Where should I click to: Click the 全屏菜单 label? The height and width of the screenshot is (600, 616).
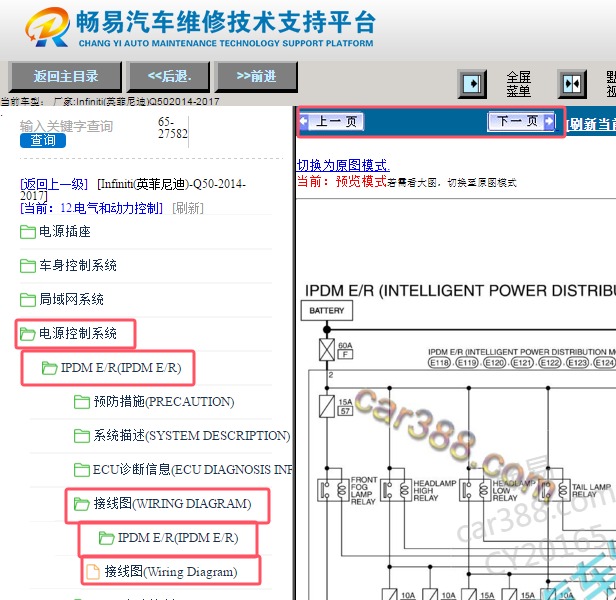click(518, 84)
